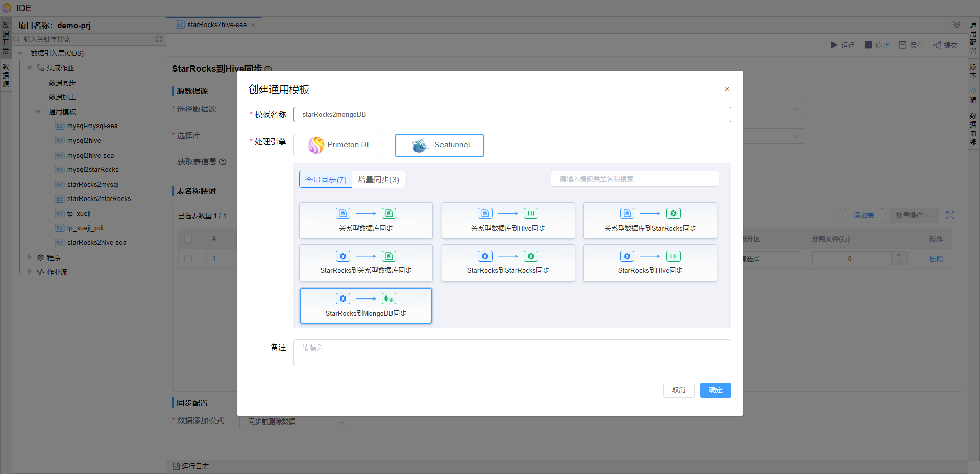Switch to the 增量同步(3) tab

click(x=378, y=180)
